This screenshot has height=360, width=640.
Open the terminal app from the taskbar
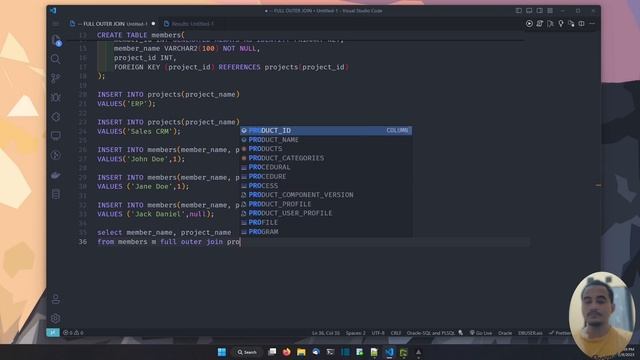pyautogui.click(x=330, y=352)
